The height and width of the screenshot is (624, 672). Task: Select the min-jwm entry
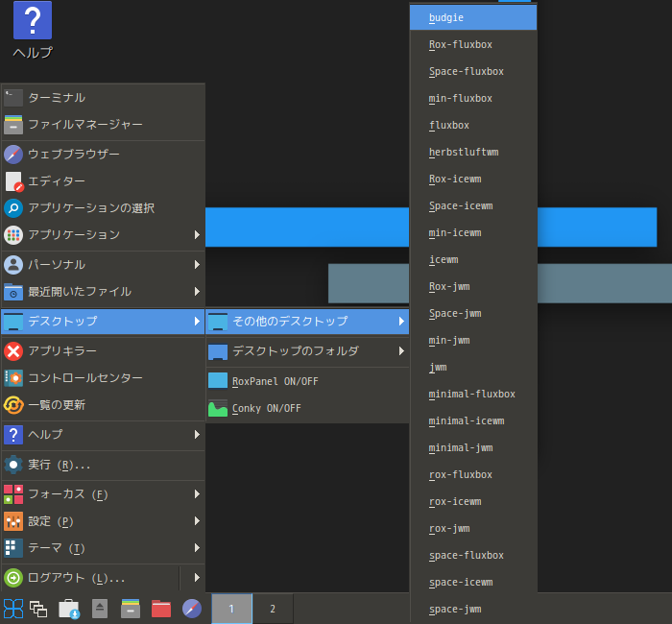click(x=473, y=341)
